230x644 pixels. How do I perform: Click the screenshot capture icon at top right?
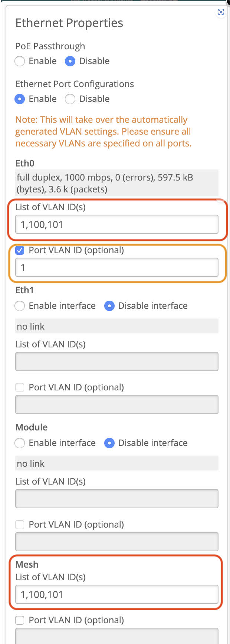221,12
